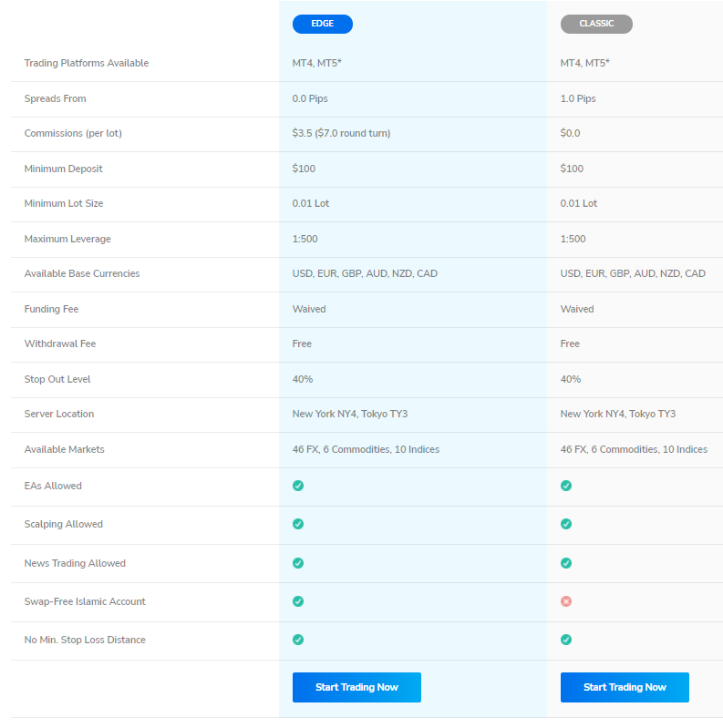
Task: Select the 'No Min. Stop Loss Distance' label
Action: (85, 640)
